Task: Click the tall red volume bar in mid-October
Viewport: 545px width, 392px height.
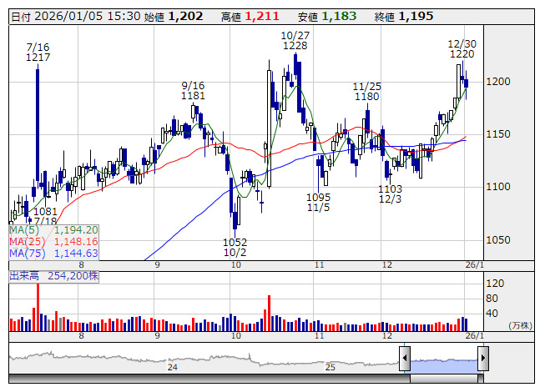Action: 269,314
